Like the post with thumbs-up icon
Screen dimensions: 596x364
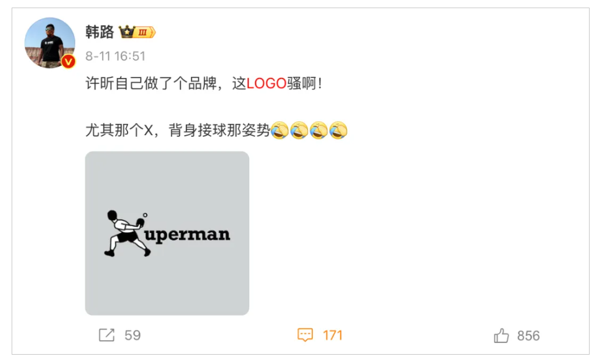pyautogui.click(x=501, y=335)
